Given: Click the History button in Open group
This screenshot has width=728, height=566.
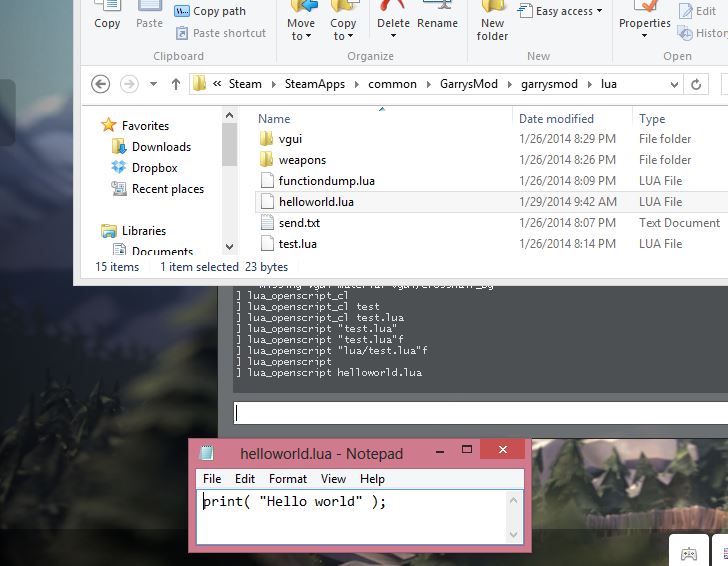Looking at the screenshot, I should pos(703,33).
